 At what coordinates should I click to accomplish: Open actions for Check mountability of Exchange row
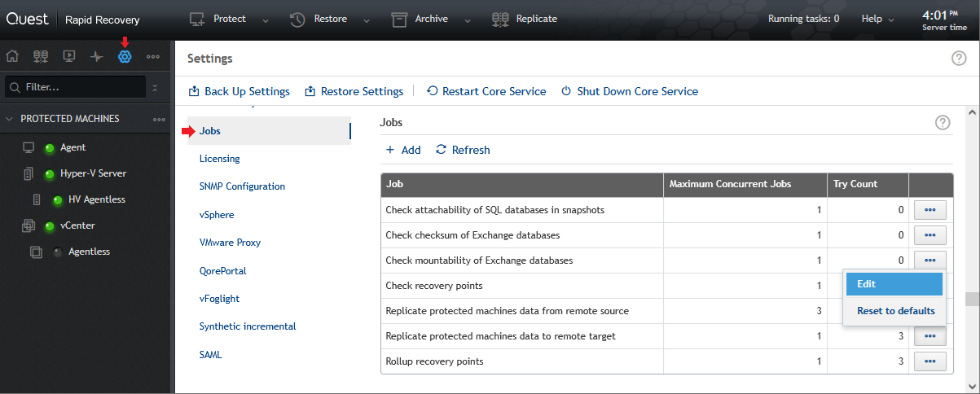pyautogui.click(x=930, y=260)
